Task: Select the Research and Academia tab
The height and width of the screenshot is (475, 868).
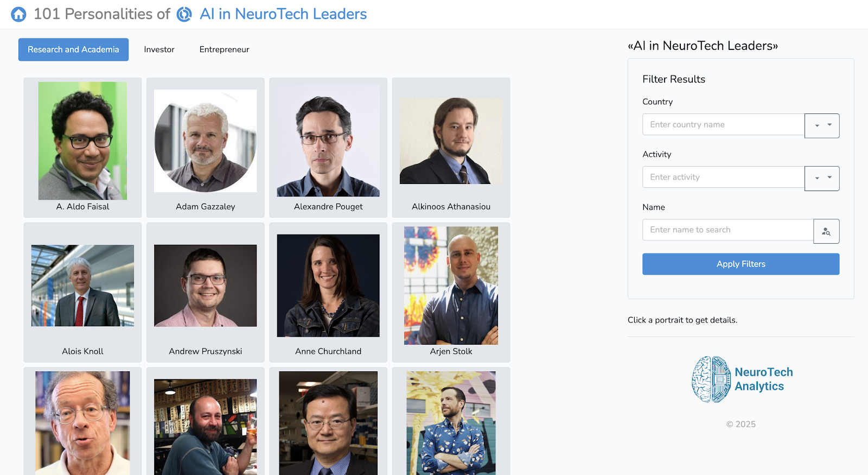Action: point(73,49)
